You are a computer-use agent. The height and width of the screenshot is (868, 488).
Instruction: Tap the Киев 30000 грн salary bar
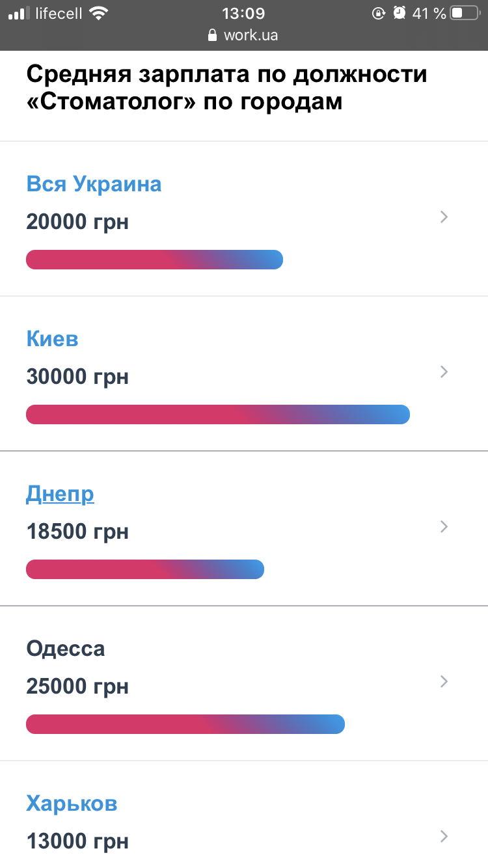pos(217,414)
